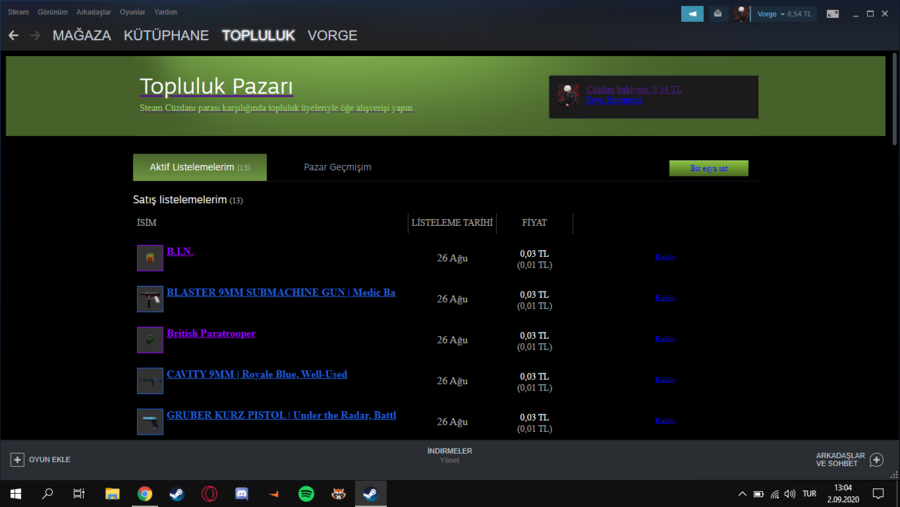The height and width of the screenshot is (507, 900).
Task: Open GRUBER KURZ PISTOL listing link
Action: [x=281, y=415]
